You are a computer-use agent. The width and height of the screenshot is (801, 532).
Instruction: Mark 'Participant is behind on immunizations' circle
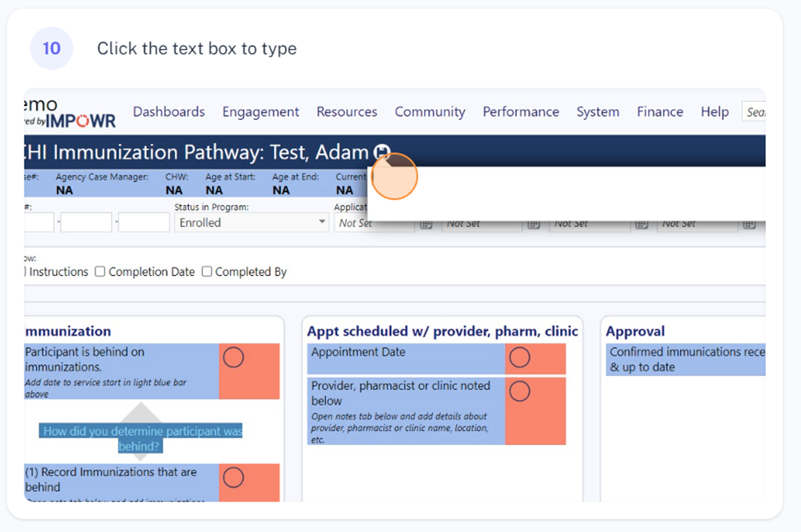pyautogui.click(x=233, y=357)
